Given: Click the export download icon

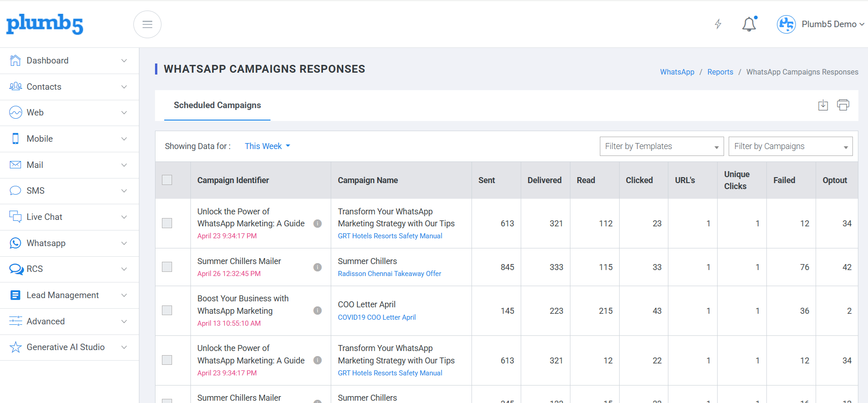Looking at the screenshot, I should [x=823, y=105].
